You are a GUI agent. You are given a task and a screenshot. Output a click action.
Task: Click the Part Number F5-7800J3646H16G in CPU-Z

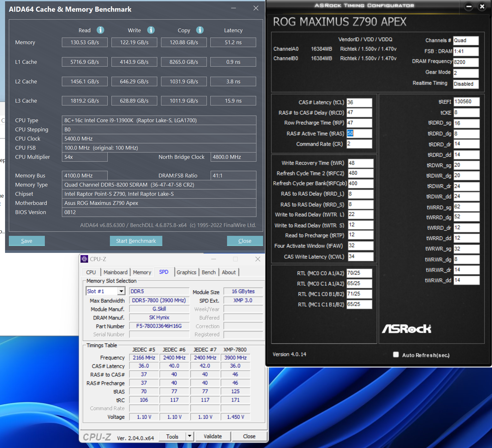pyautogui.click(x=159, y=326)
